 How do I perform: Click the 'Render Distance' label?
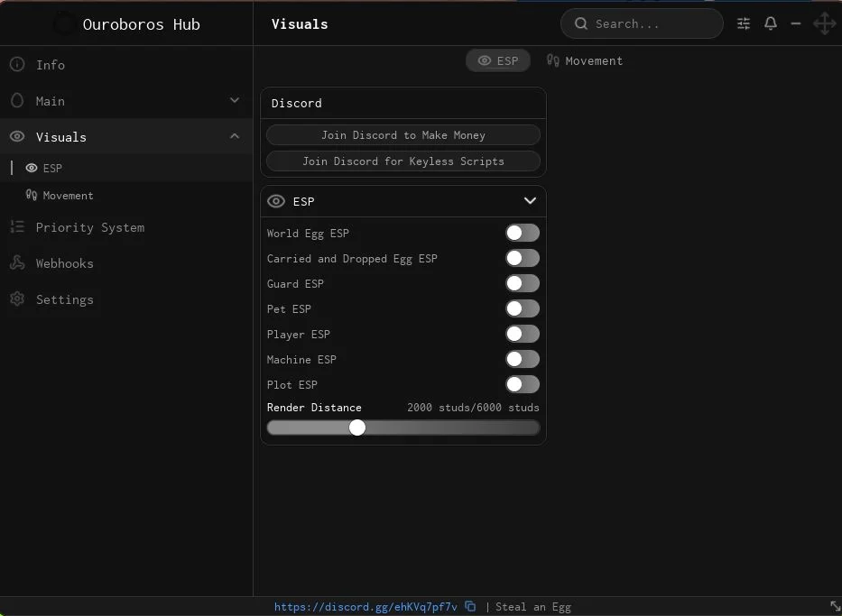pyautogui.click(x=314, y=408)
